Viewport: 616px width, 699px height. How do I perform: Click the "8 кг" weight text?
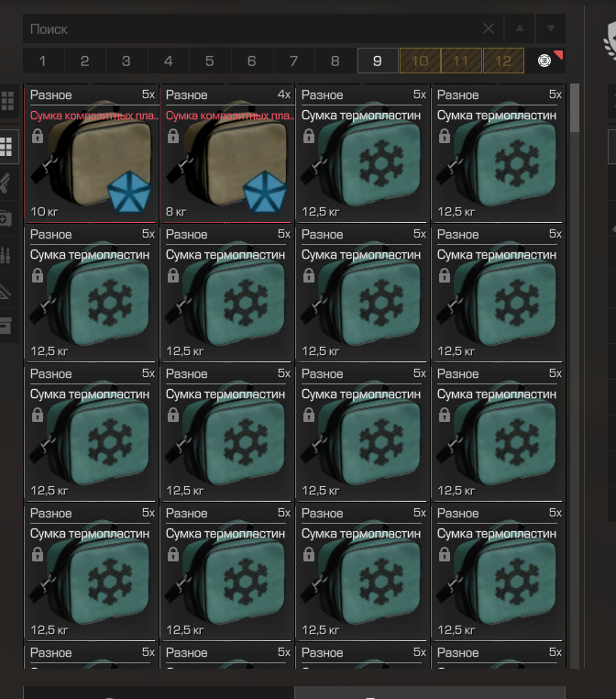click(176, 211)
